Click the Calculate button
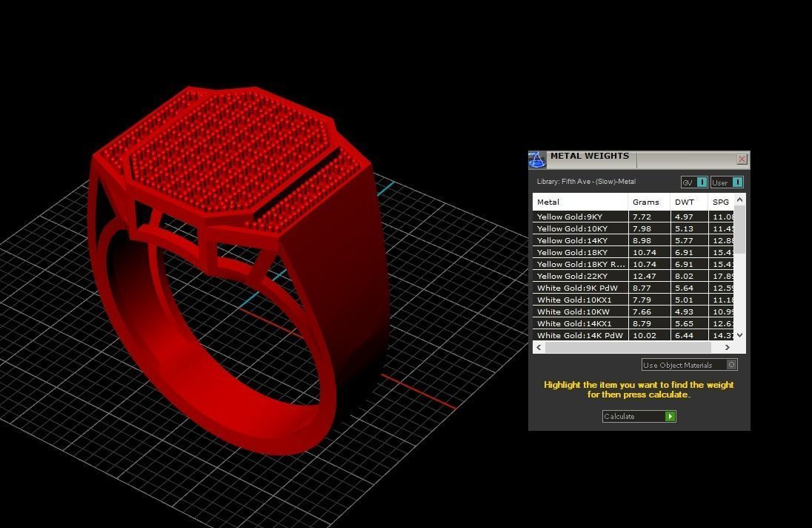 click(x=639, y=416)
